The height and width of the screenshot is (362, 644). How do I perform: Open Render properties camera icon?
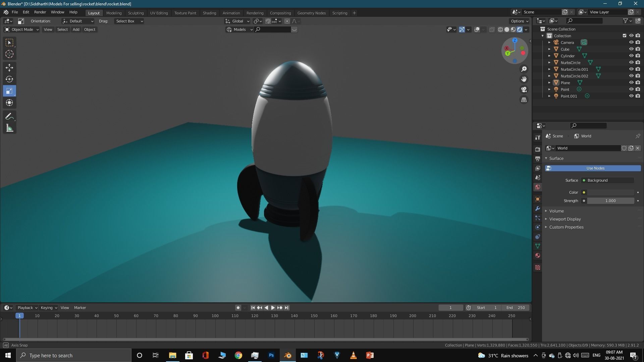click(x=538, y=149)
